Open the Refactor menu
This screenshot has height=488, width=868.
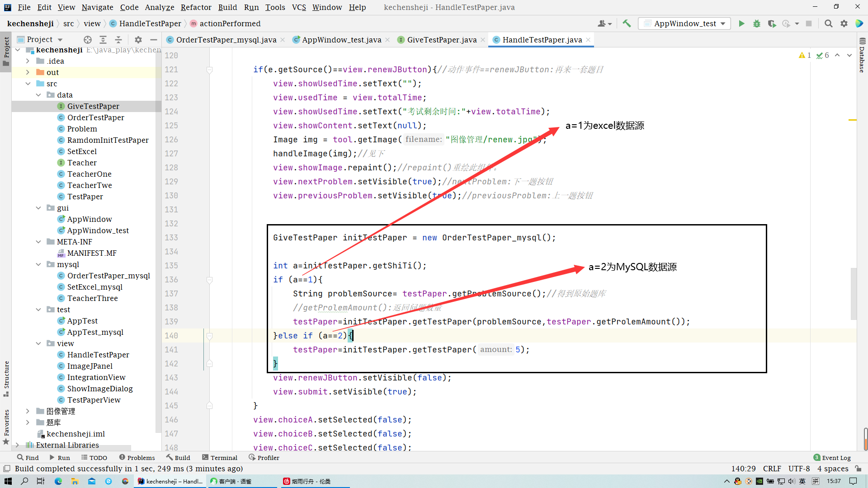196,7
